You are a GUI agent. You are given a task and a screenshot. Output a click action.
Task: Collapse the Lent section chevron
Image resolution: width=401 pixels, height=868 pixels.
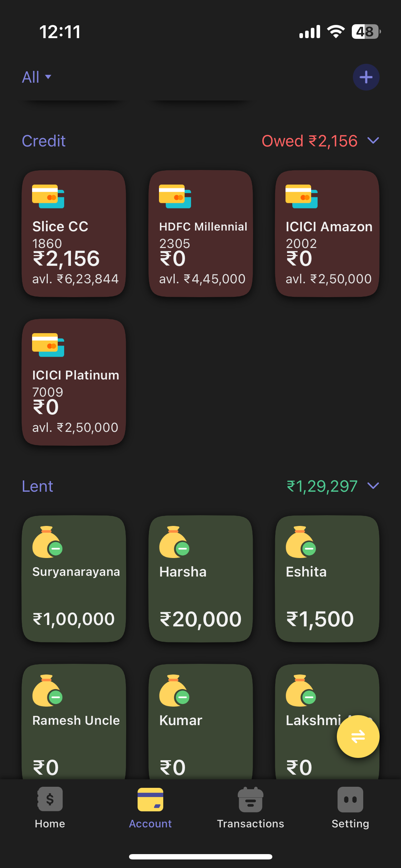tap(373, 486)
